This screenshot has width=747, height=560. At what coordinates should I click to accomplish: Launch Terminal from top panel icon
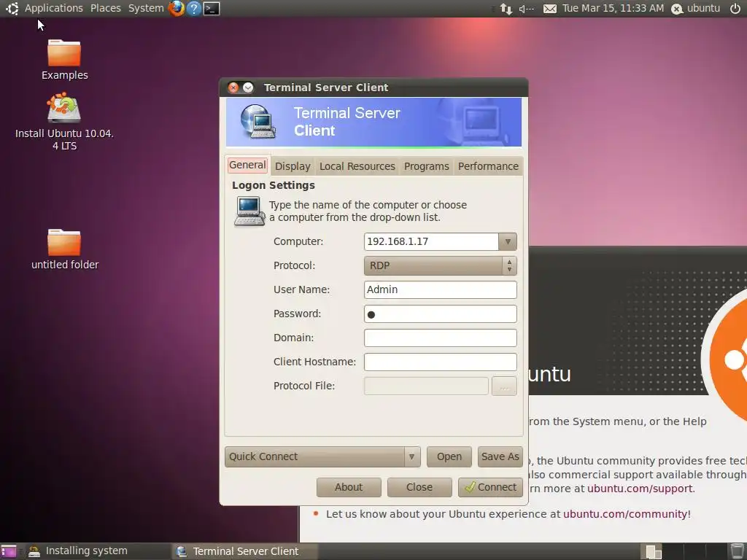point(212,8)
